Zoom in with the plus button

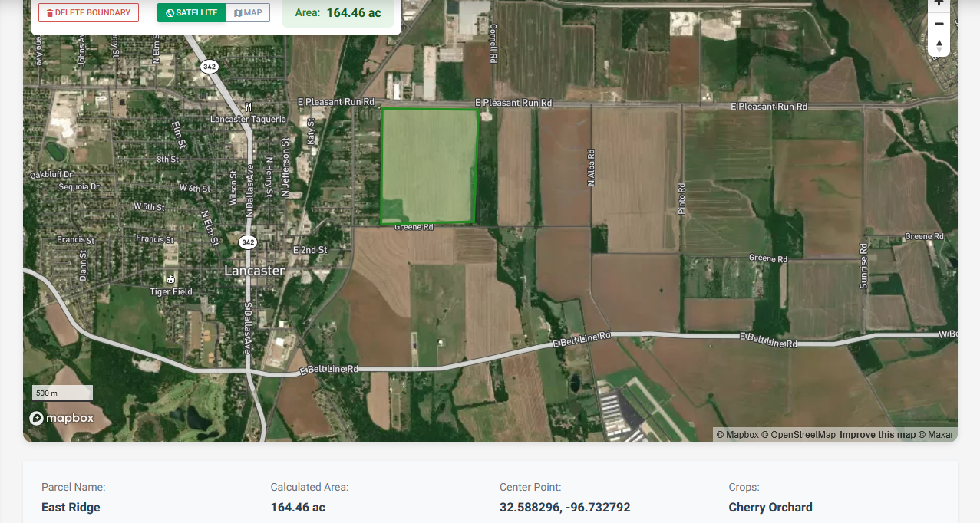pos(939,5)
